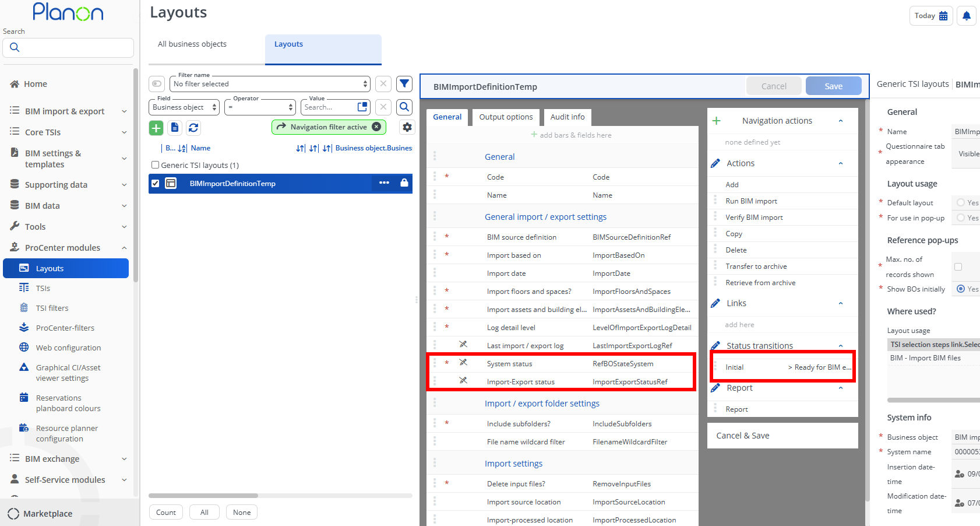Image resolution: width=980 pixels, height=526 pixels.
Task: Expand BIM settings & templates menu
Action: point(69,159)
